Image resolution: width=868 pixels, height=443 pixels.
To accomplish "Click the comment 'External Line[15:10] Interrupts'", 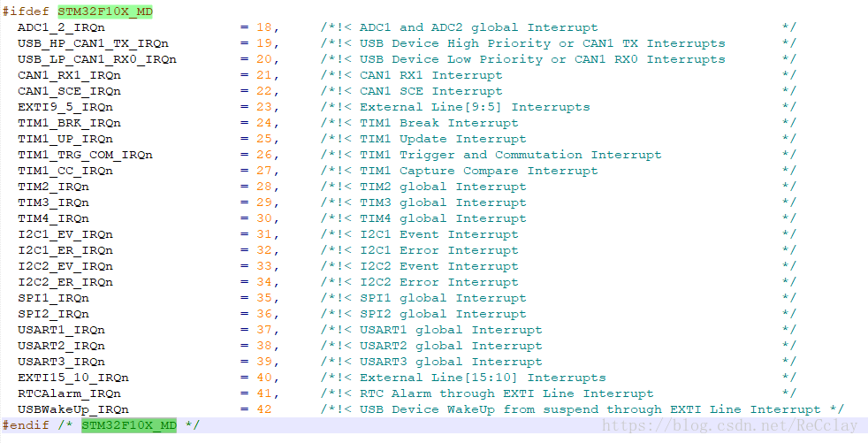I will coord(483,378).
